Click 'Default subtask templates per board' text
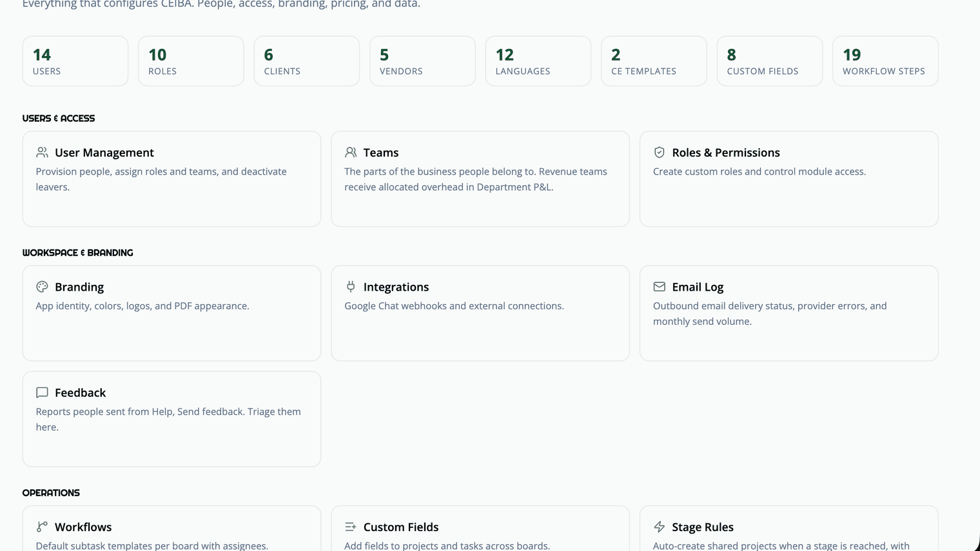Image resolution: width=980 pixels, height=551 pixels. 152,545
